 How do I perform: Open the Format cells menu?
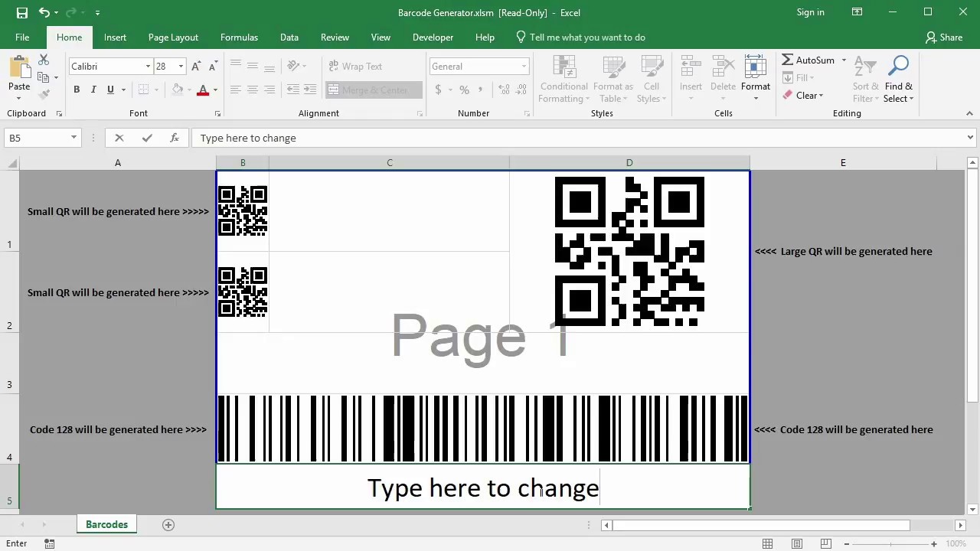(755, 80)
